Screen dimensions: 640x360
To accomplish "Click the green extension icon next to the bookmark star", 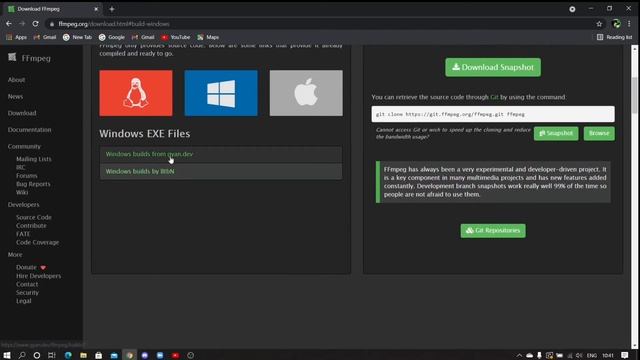I will tap(616, 24).
